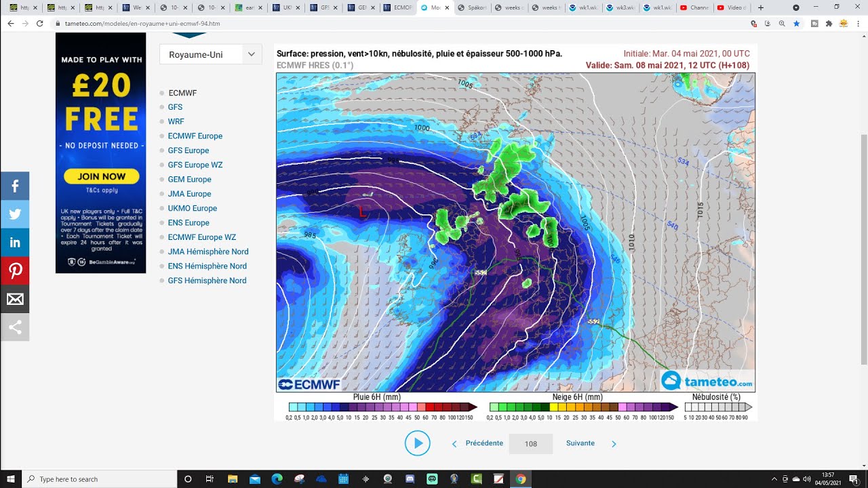Open the generic share icon
The width and height of the screenshot is (868, 488).
[x=15, y=327]
